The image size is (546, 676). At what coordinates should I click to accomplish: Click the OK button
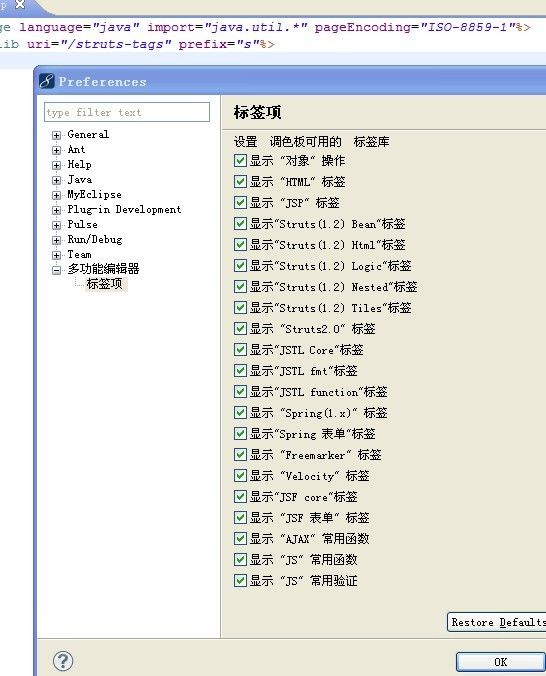tap(501, 662)
